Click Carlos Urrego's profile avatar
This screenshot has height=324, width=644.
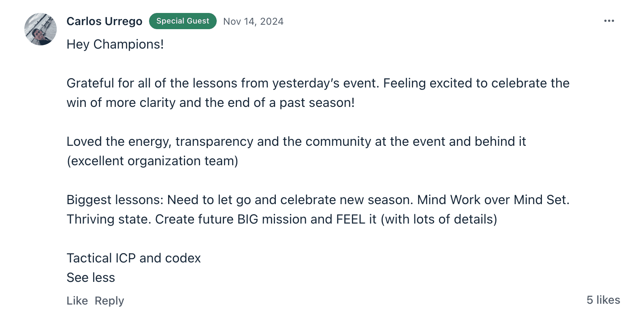[x=41, y=29]
